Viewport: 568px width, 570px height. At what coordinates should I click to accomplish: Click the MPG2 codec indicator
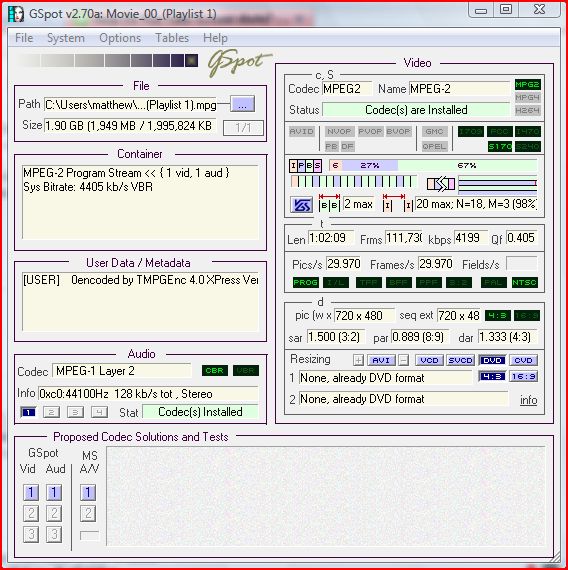coord(527,85)
